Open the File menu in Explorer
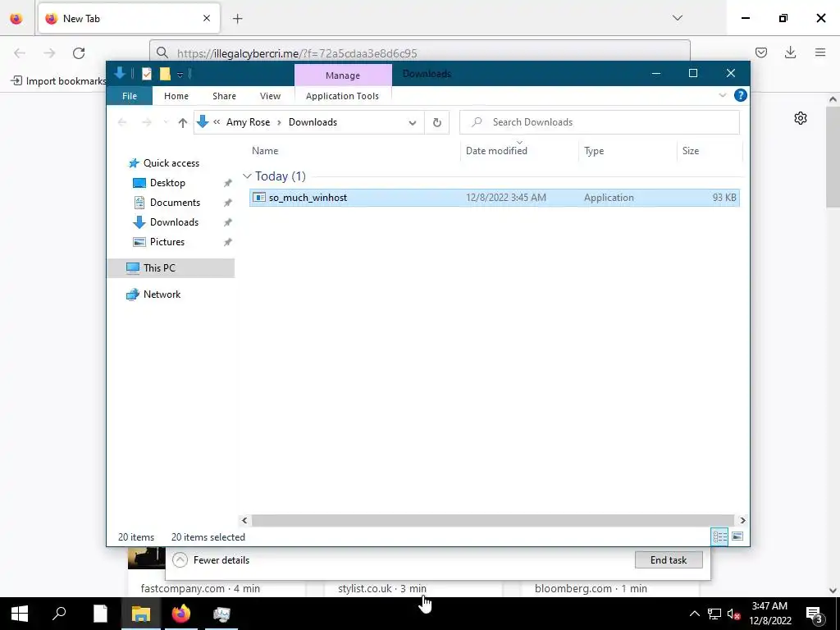This screenshot has height=630, width=840. (130, 96)
